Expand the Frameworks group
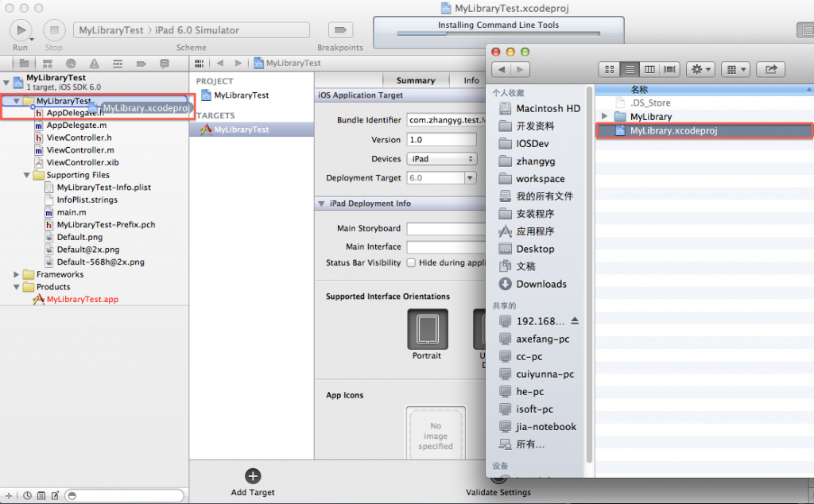 (17, 274)
